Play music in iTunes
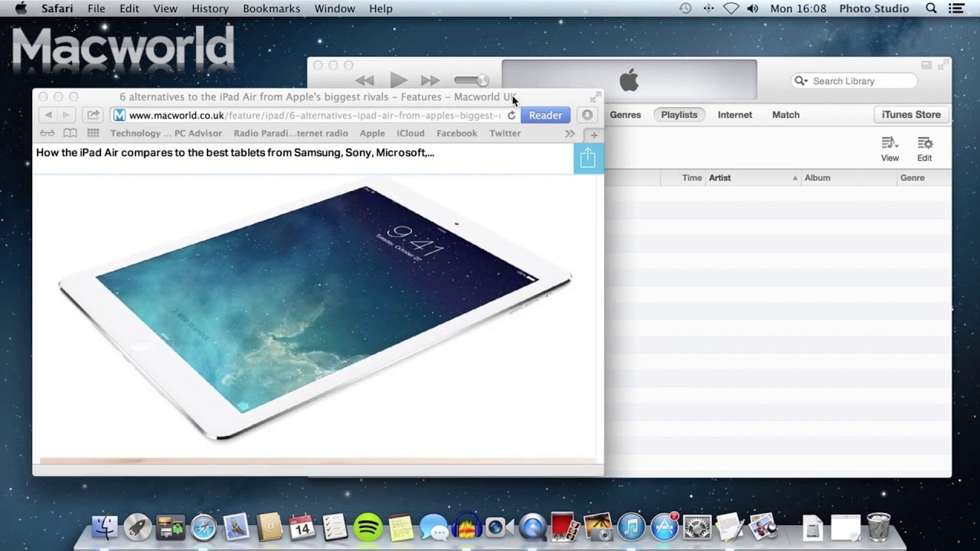This screenshot has width=980, height=551. [398, 80]
